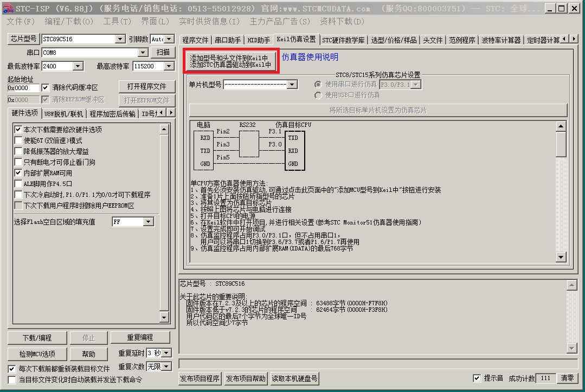Click 重复编程 button
The height and width of the screenshot is (392, 585).
click(140, 338)
